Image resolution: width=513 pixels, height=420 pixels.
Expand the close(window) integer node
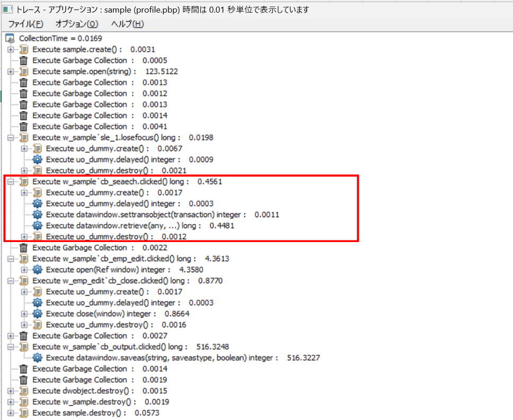tap(24, 314)
